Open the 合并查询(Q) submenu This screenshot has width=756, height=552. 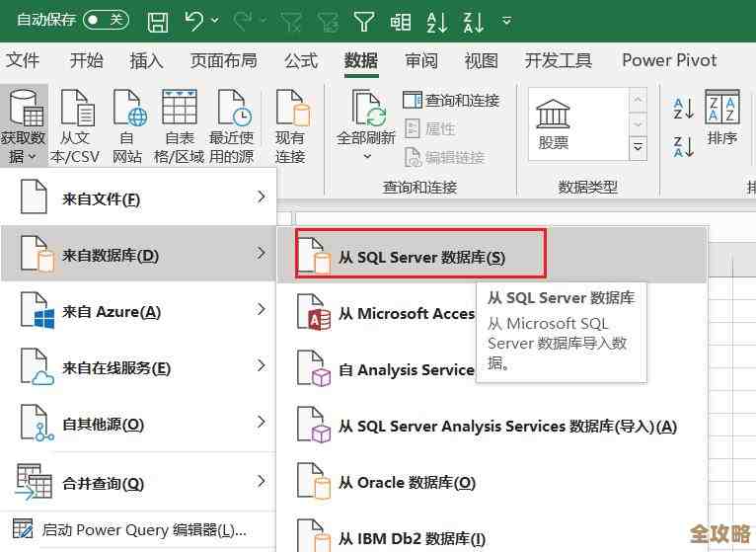click(138, 482)
